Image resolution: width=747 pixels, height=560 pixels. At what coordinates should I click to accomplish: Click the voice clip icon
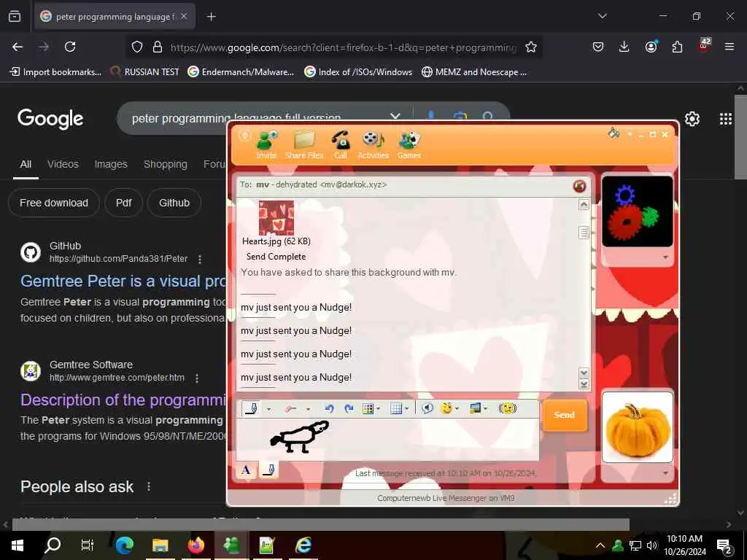coord(427,408)
